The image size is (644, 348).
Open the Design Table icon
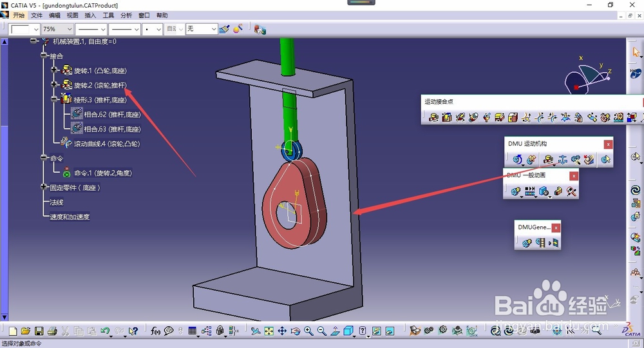pyautogui.click(x=192, y=331)
